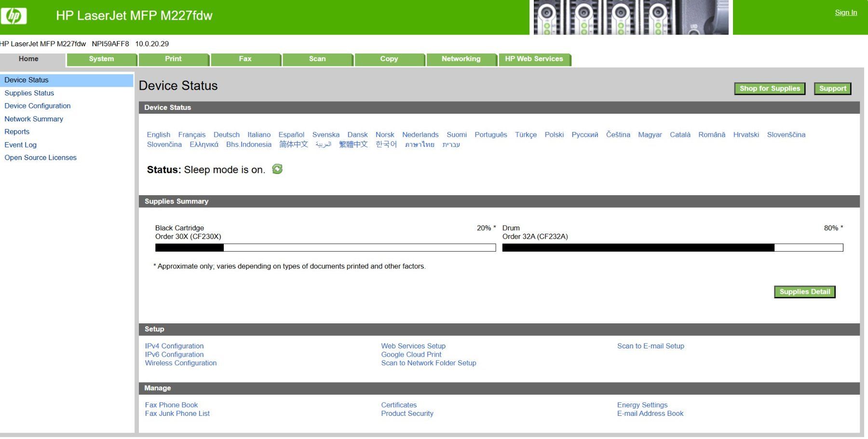The width and height of the screenshot is (868, 439).
Task: Switch language to Slovenčina
Action: (164, 145)
